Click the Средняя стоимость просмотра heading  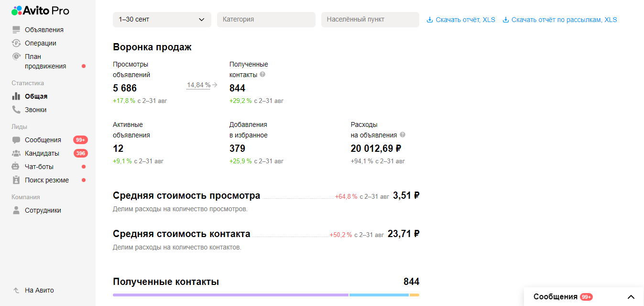(186, 195)
